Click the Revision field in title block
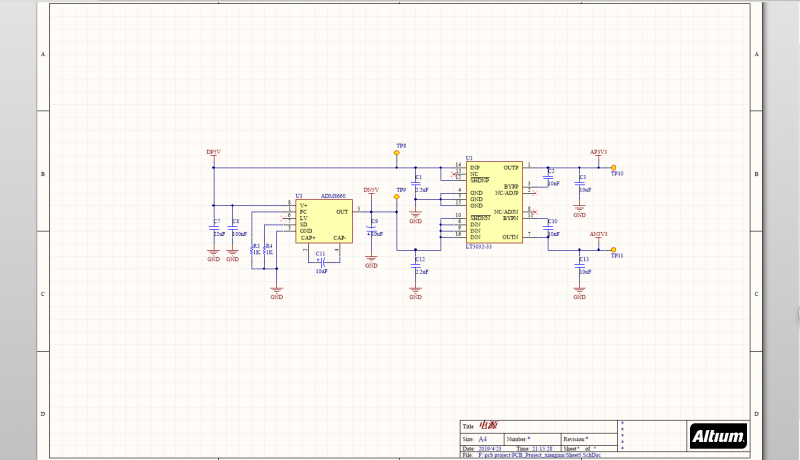Screen dimensions: 800x460 [589, 439]
